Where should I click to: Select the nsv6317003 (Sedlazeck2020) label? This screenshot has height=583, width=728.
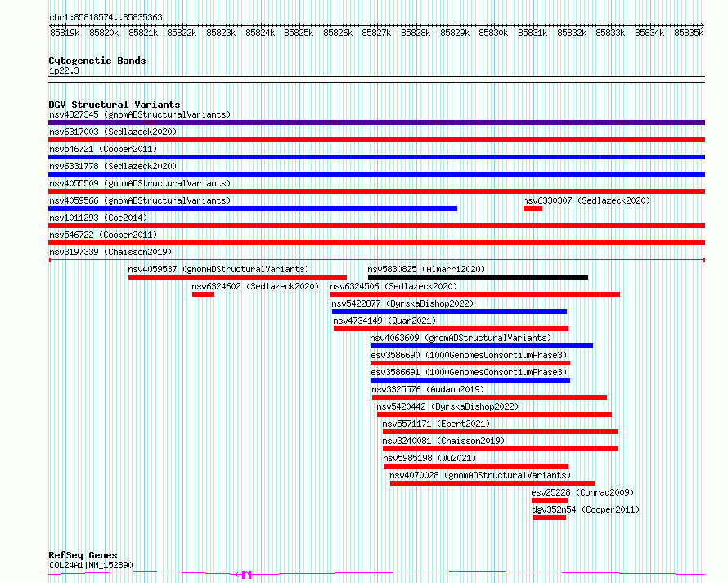point(113,132)
